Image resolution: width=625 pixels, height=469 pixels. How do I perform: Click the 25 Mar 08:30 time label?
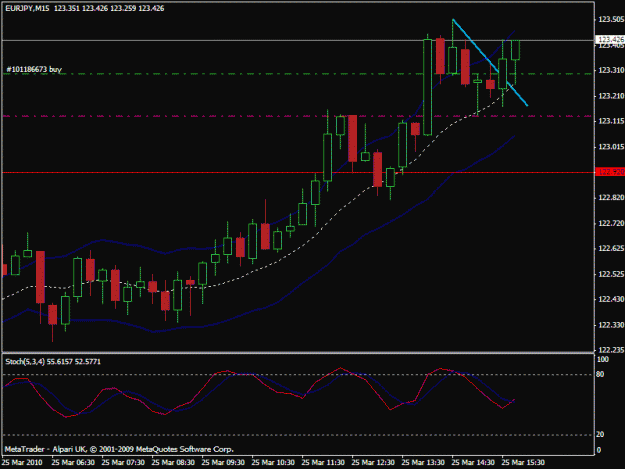tap(173, 463)
